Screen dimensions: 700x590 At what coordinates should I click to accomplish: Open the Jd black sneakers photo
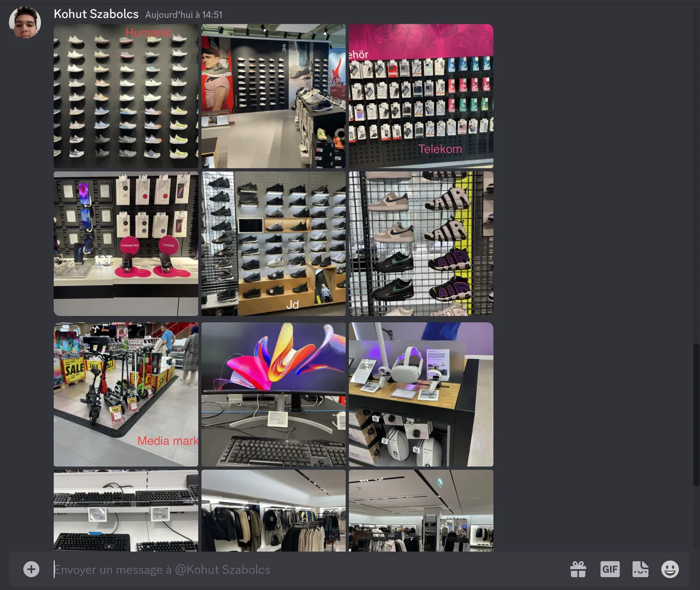(x=273, y=244)
